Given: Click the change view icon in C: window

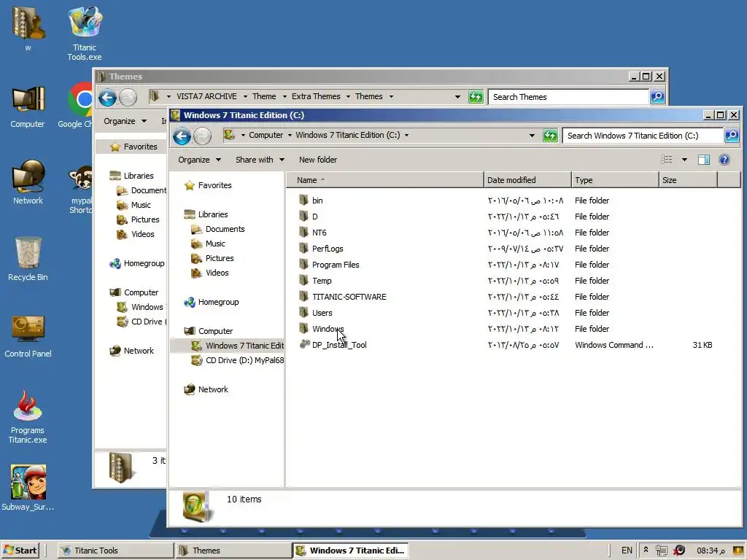Looking at the screenshot, I should click(667, 160).
